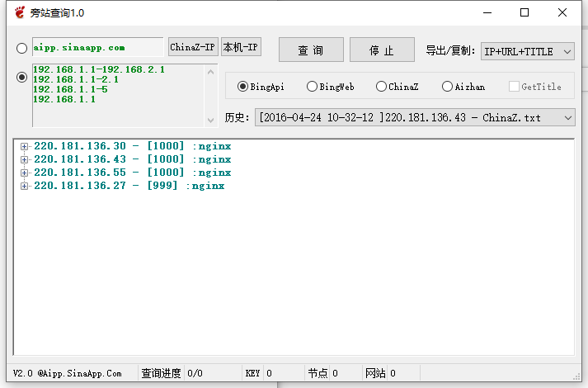This screenshot has height=388, width=588.
Task: Expand the 220.181.136.30 tree node
Action: [x=25, y=146]
